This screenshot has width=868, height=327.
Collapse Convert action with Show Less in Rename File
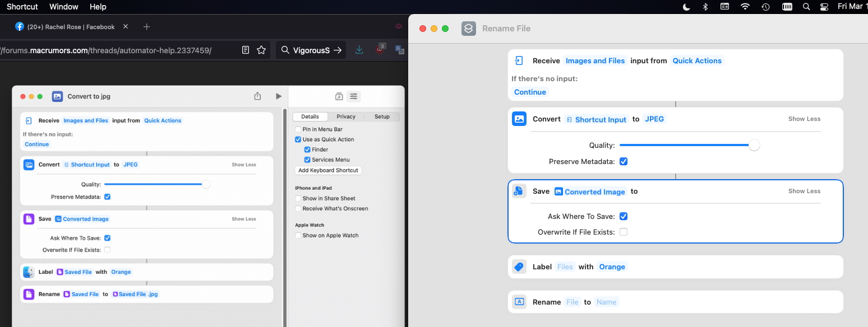coord(804,119)
